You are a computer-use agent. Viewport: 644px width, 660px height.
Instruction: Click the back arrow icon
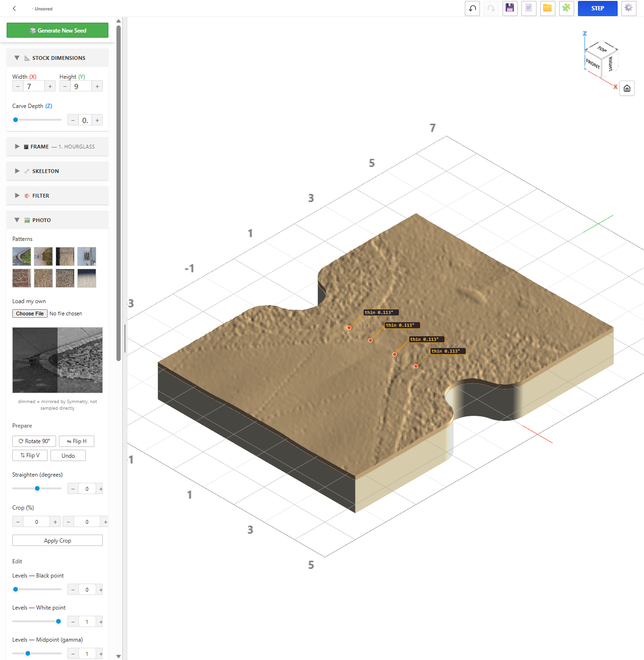point(15,8)
